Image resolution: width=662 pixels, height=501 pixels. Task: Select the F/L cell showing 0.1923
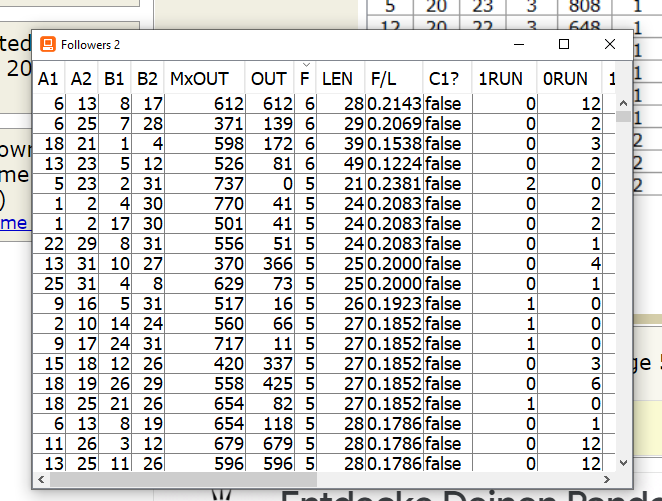[394, 304]
